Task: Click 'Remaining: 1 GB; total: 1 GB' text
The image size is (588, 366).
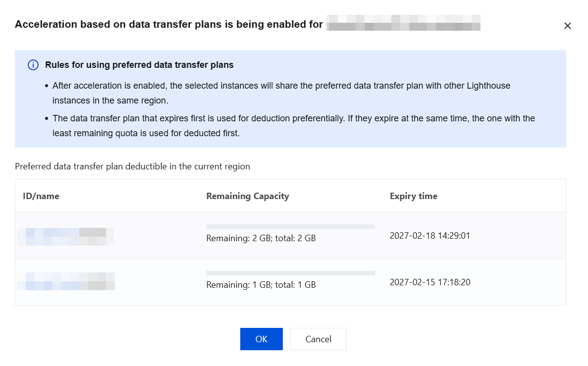Action: 261,285
